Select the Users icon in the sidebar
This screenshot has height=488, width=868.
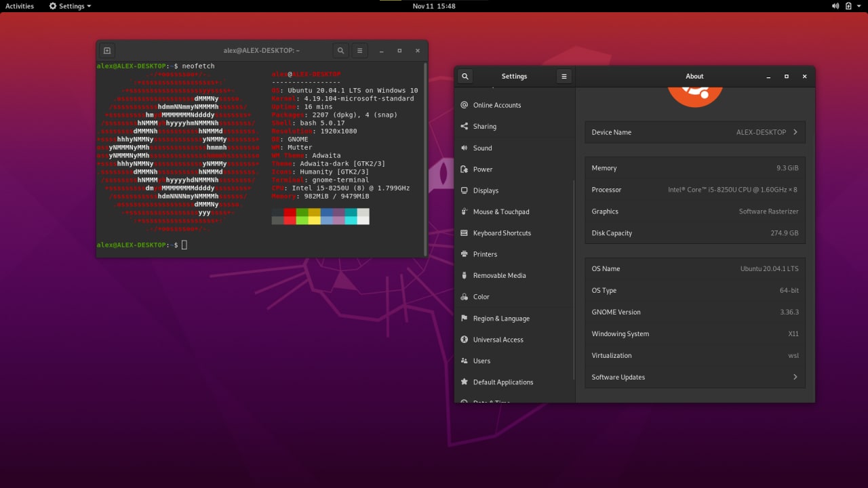[465, 361]
